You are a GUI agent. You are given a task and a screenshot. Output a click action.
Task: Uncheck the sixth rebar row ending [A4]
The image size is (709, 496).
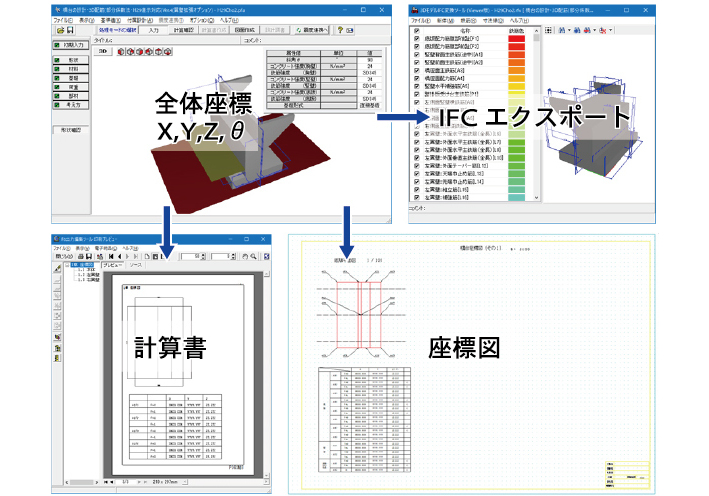tap(416, 78)
